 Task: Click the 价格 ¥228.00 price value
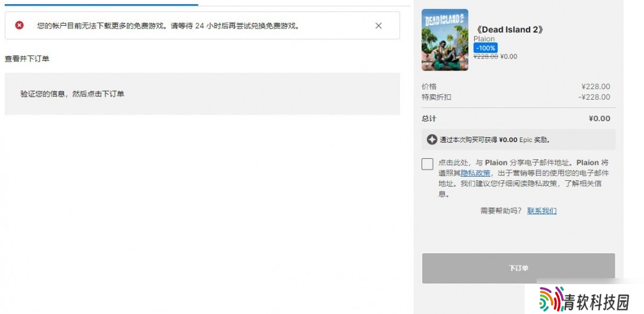coord(596,87)
